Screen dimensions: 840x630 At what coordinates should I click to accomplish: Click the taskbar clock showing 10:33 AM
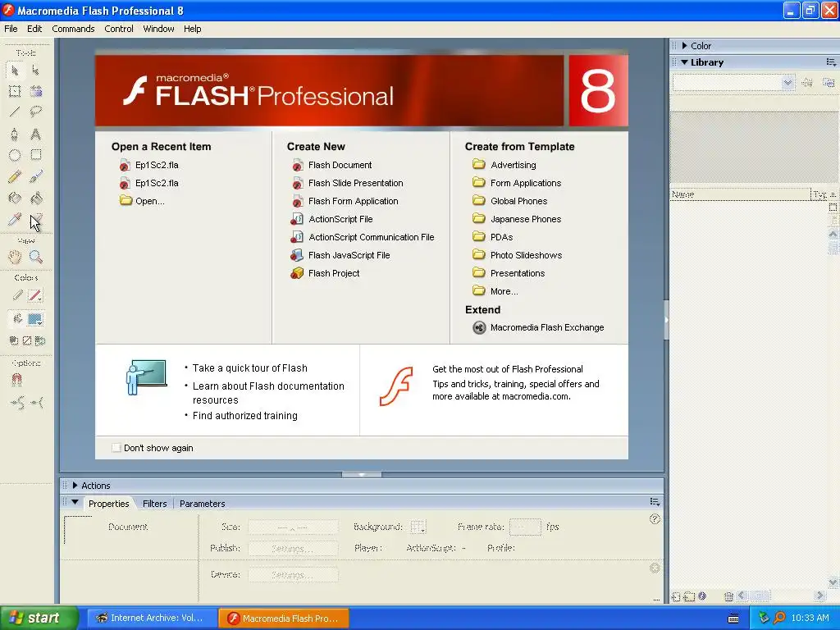[810, 618]
